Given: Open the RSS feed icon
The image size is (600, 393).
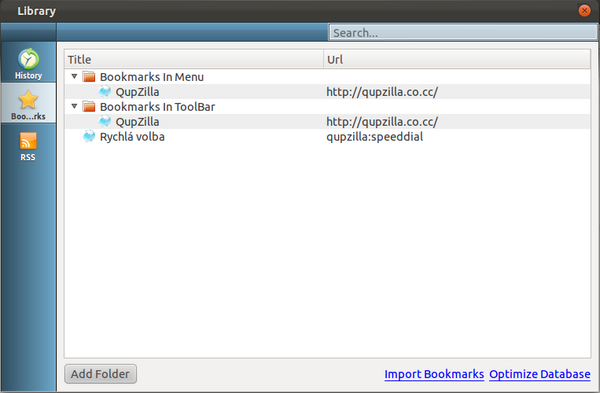Looking at the screenshot, I should [28, 141].
